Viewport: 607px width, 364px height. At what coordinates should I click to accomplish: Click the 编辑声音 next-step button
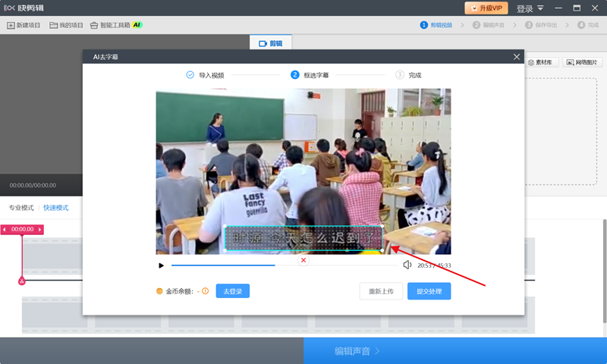point(455,351)
